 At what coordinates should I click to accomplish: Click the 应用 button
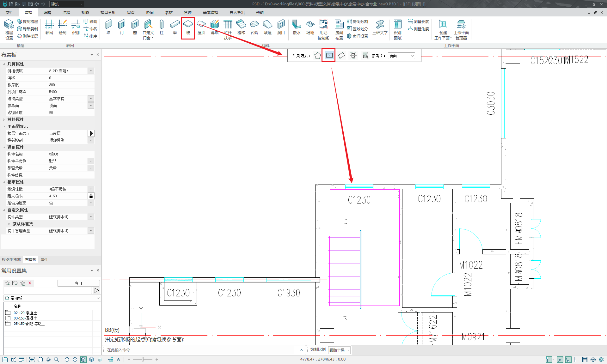(78, 283)
